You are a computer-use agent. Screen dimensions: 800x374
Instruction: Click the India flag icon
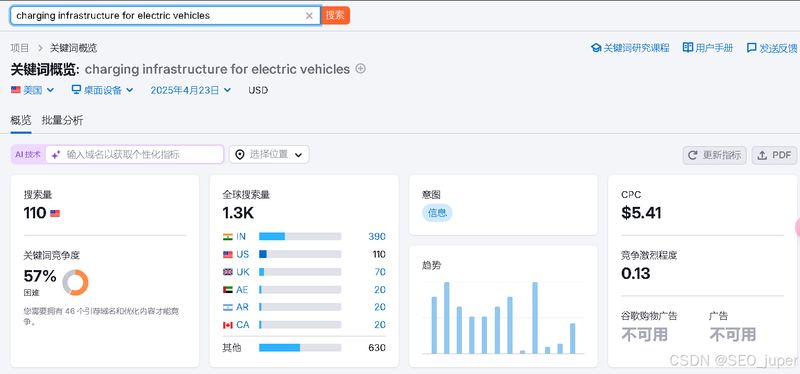click(x=228, y=237)
